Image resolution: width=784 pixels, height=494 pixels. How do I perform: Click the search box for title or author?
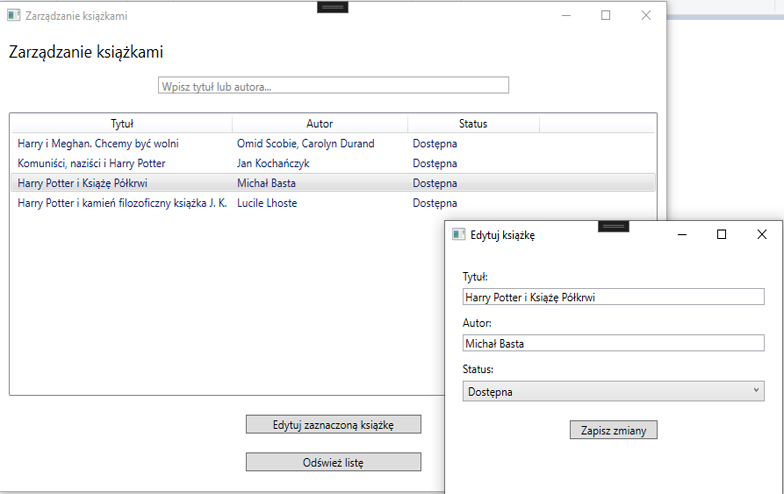pyautogui.click(x=333, y=86)
